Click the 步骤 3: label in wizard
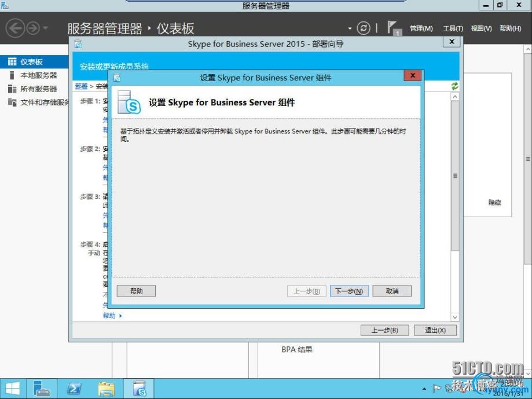Viewport: 532px width, 399px height. [x=90, y=197]
